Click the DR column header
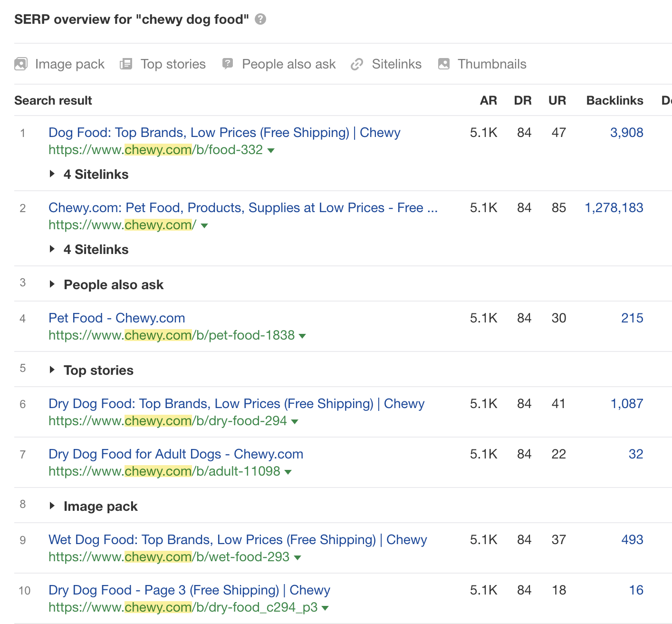Viewport: 672px width, 624px height. [523, 100]
